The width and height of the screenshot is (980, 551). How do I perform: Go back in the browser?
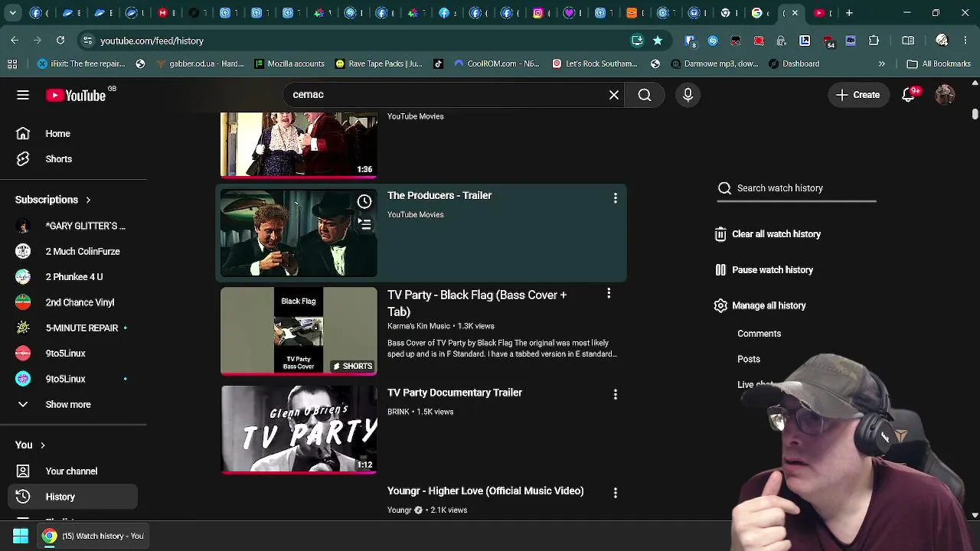(x=15, y=41)
